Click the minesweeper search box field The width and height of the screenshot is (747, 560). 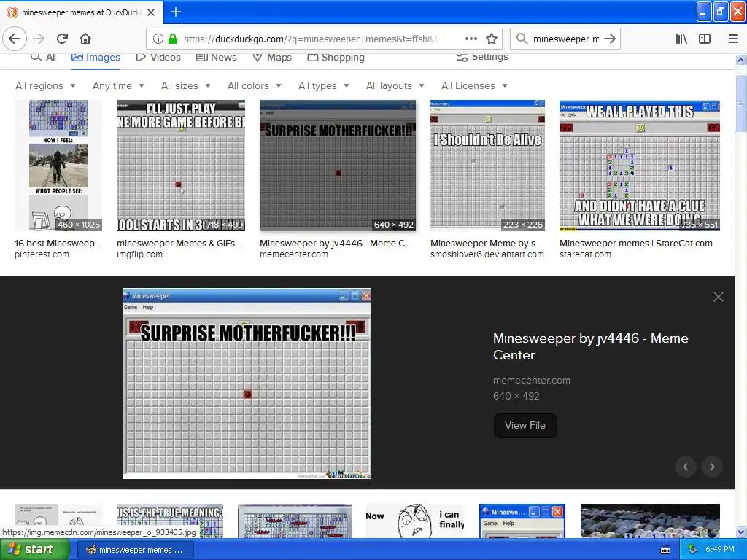coord(565,39)
